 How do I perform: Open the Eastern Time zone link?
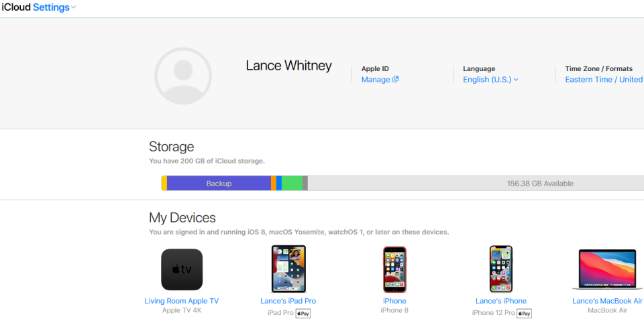pyautogui.click(x=604, y=80)
